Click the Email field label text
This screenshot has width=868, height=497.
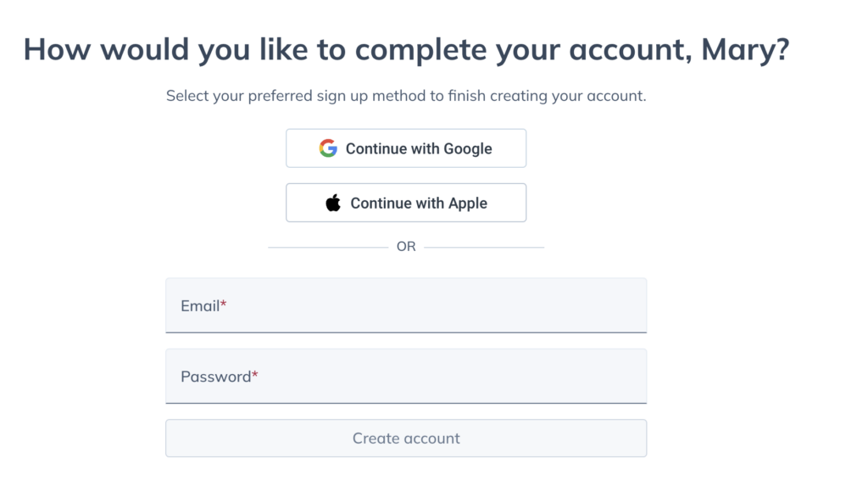pyautogui.click(x=200, y=306)
